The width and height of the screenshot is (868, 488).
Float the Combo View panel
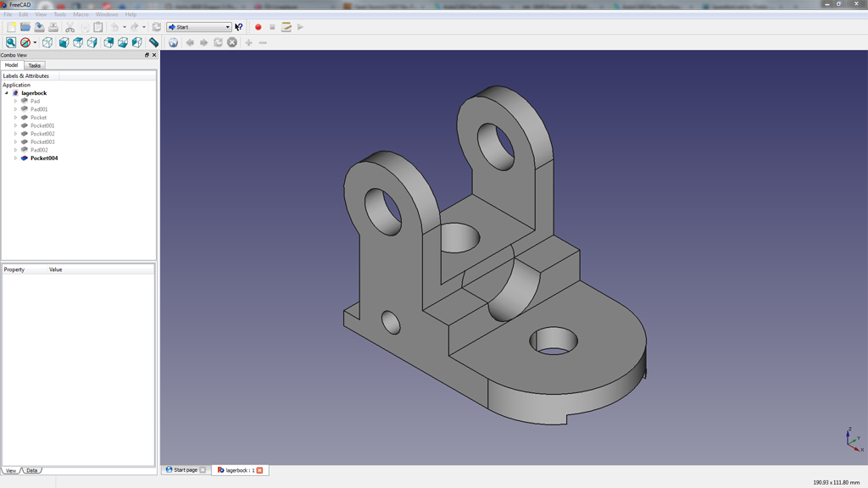[x=147, y=55]
